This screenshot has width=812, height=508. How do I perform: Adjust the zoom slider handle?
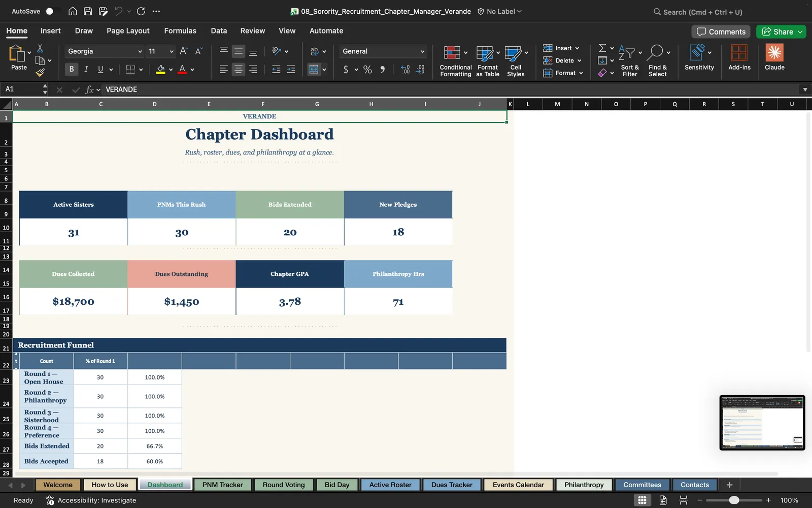734,500
